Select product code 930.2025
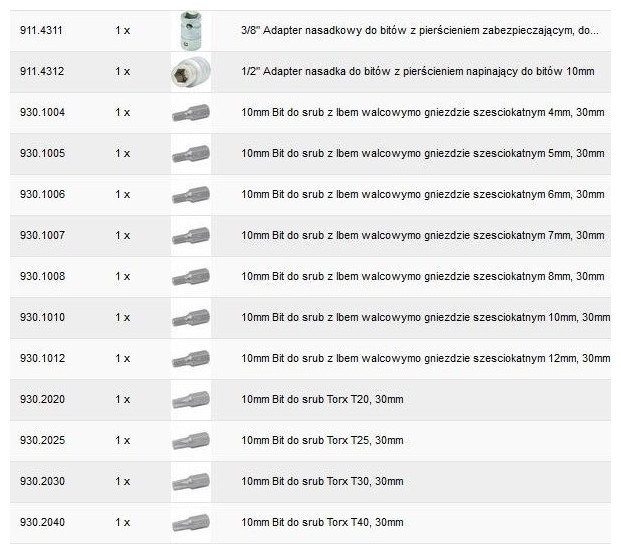The image size is (621, 554). tap(42, 440)
